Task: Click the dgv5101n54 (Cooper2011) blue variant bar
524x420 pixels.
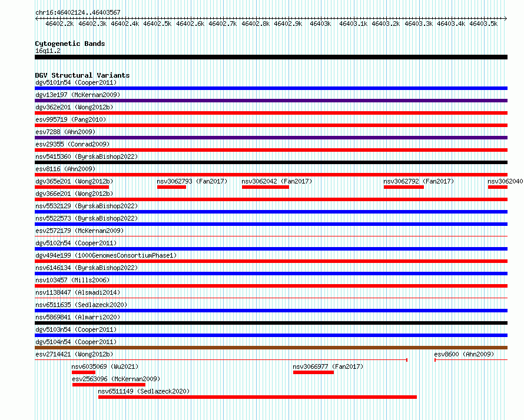Action: pos(271,88)
